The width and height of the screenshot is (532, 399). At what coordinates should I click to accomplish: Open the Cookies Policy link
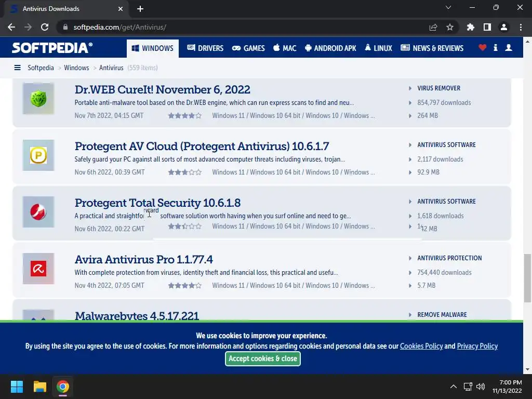tap(421, 346)
